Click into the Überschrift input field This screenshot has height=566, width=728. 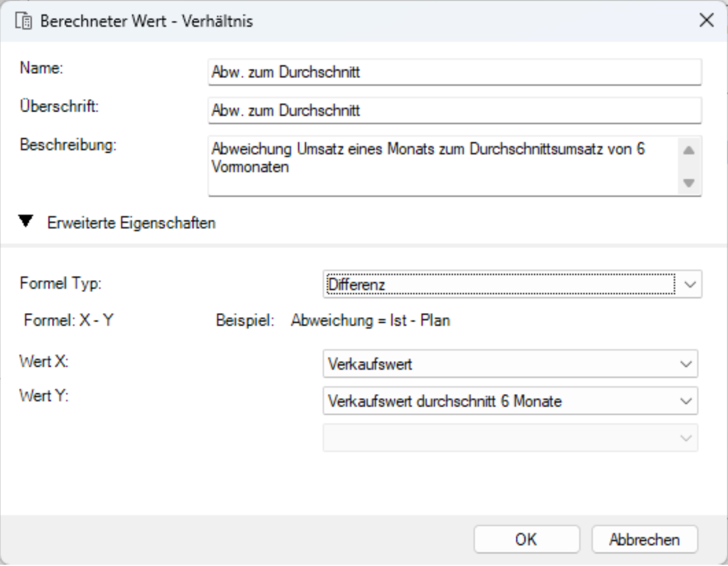coord(455,111)
